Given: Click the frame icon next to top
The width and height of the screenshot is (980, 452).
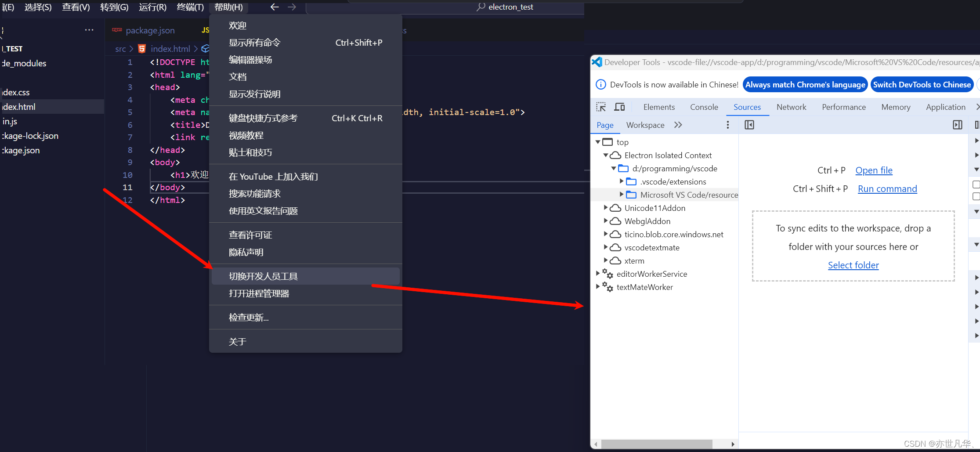Looking at the screenshot, I should tap(608, 142).
